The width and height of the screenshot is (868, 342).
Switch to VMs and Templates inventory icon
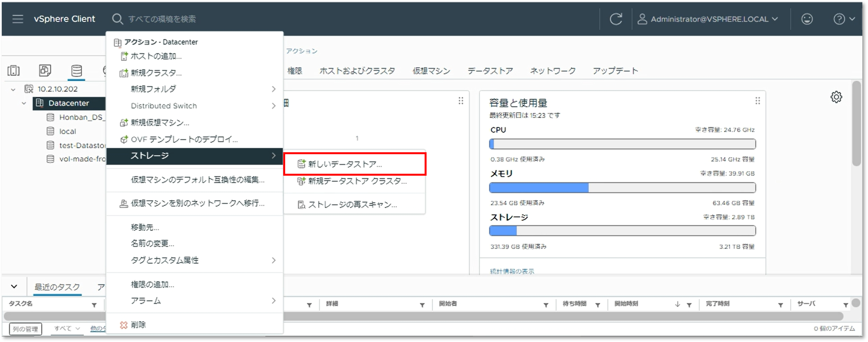[x=45, y=70]
